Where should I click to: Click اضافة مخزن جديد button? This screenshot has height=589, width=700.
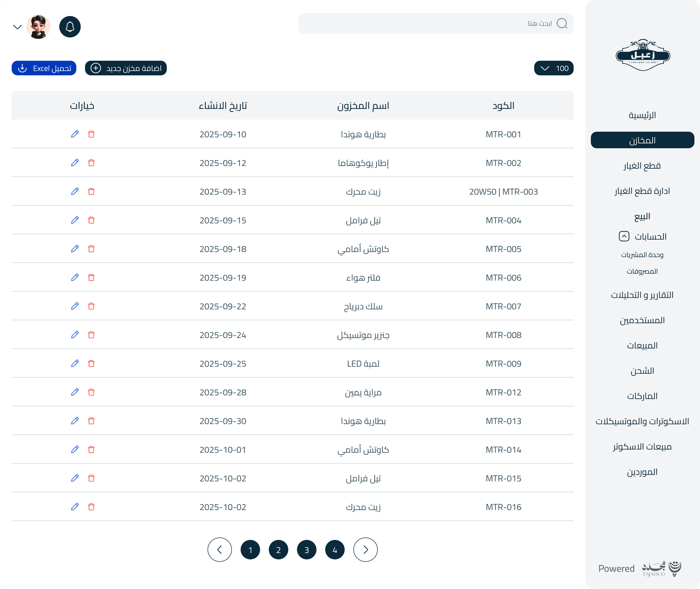(x=126, y=68)
